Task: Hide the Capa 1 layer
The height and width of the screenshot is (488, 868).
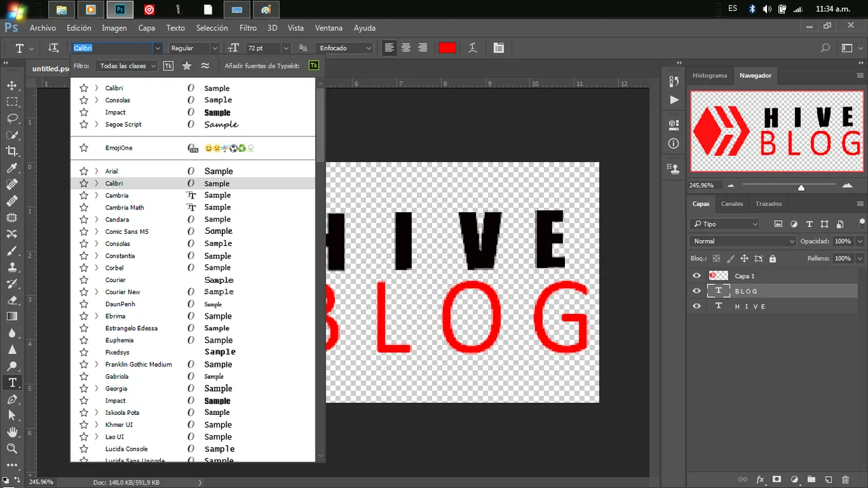Action: point(696,276)
